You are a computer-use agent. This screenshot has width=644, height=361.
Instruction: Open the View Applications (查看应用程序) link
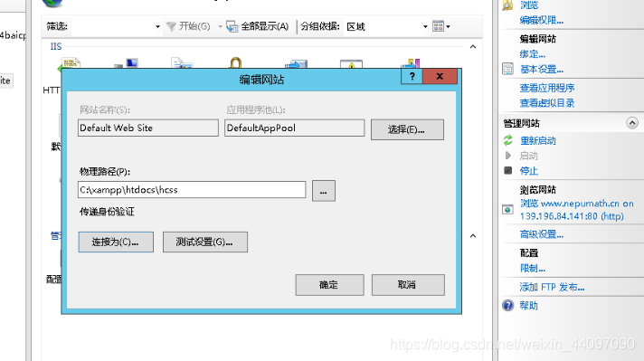tap(547, 88)
